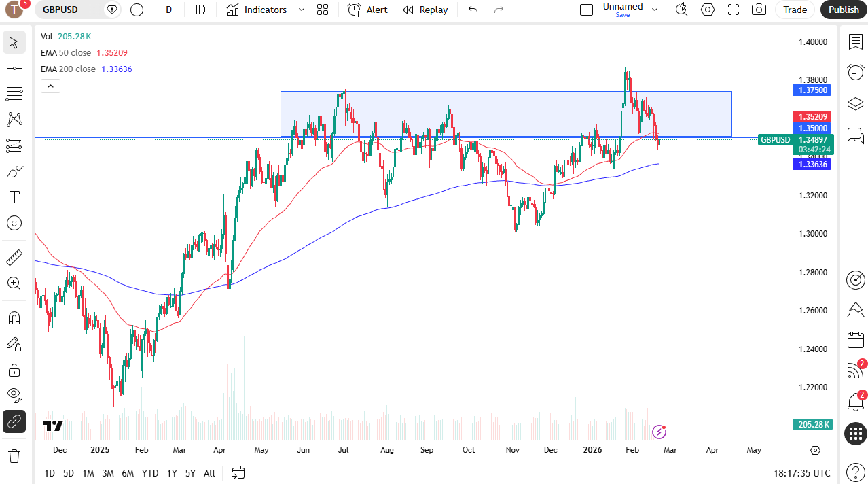868x484 pixels.
Task: Set time range to 1M
Action: click(88, 473)
